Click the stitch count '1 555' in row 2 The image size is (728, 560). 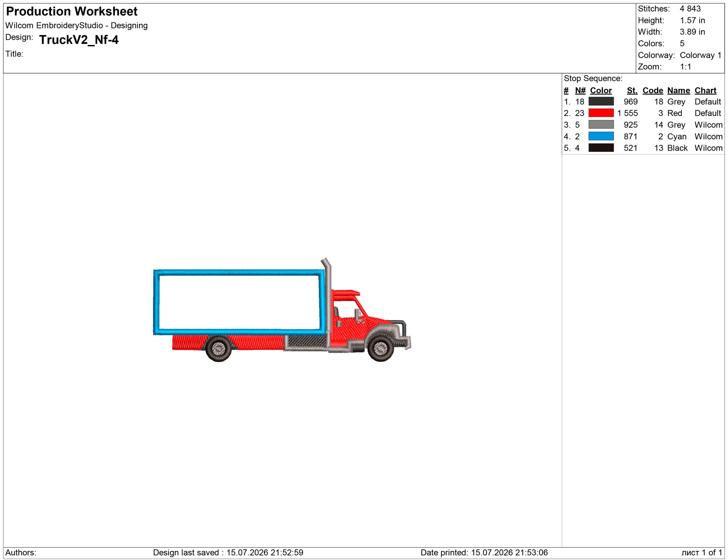pos(627,113)
